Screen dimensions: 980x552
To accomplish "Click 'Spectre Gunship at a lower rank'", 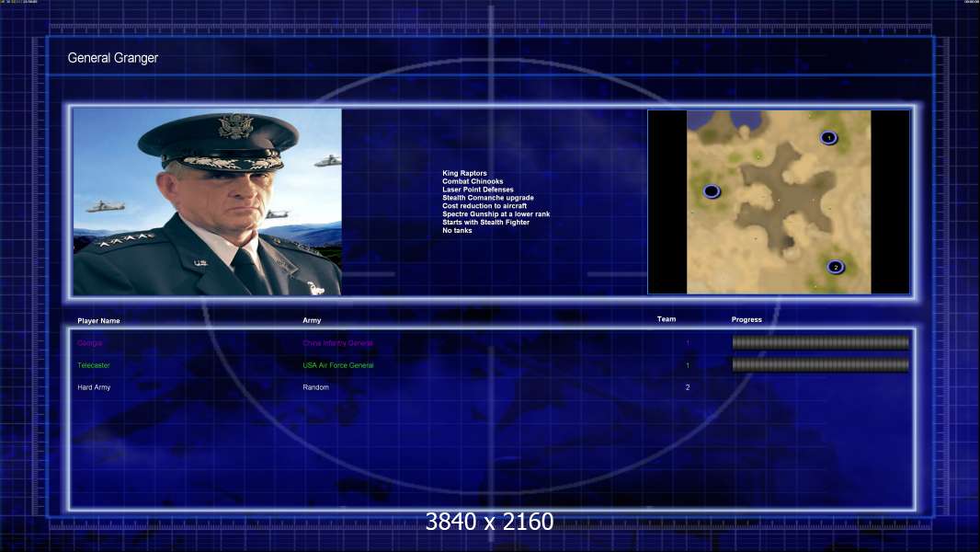I will [x=496, y=213].
